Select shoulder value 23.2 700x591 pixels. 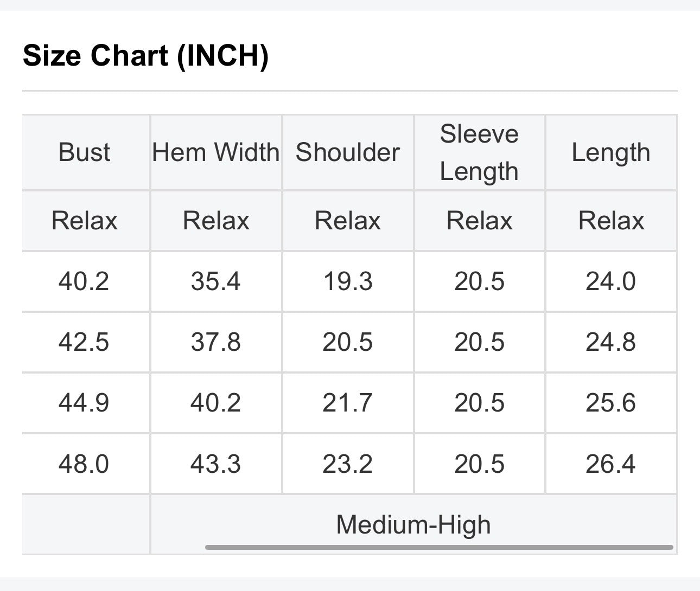348,464
